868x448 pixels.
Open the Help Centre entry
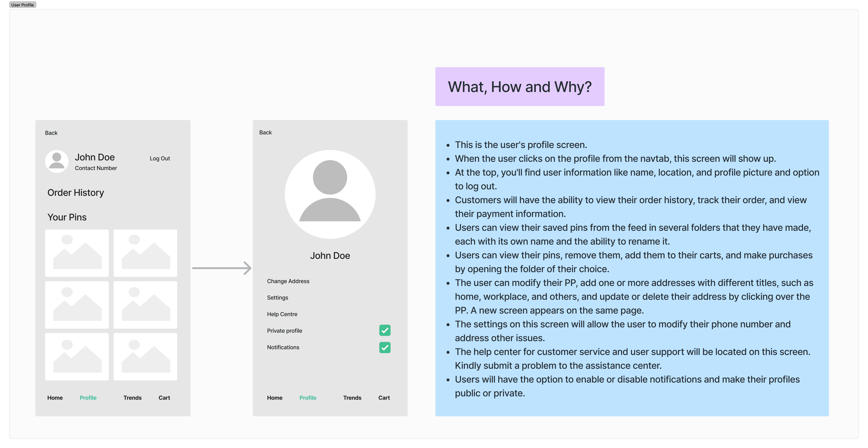coord(282,314)
